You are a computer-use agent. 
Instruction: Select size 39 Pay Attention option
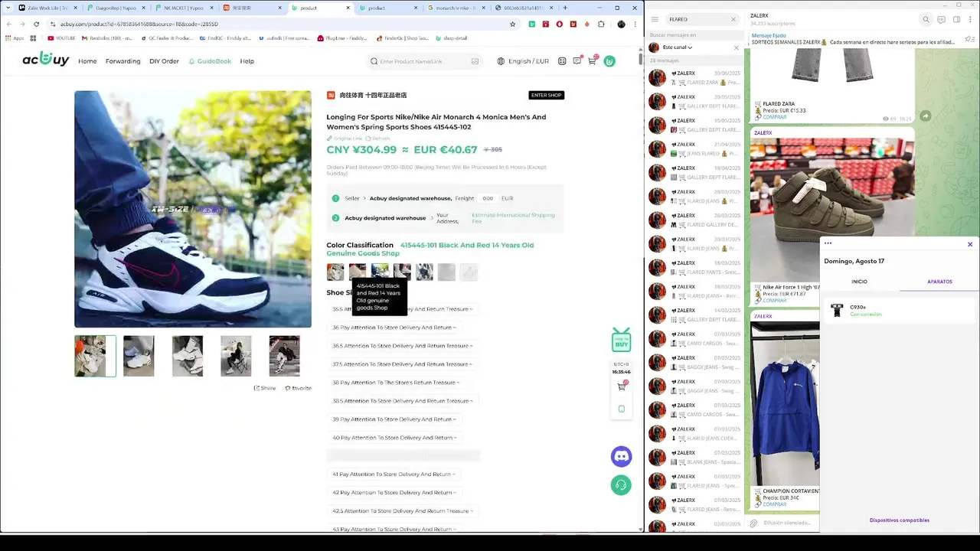[x=394, y=419]
